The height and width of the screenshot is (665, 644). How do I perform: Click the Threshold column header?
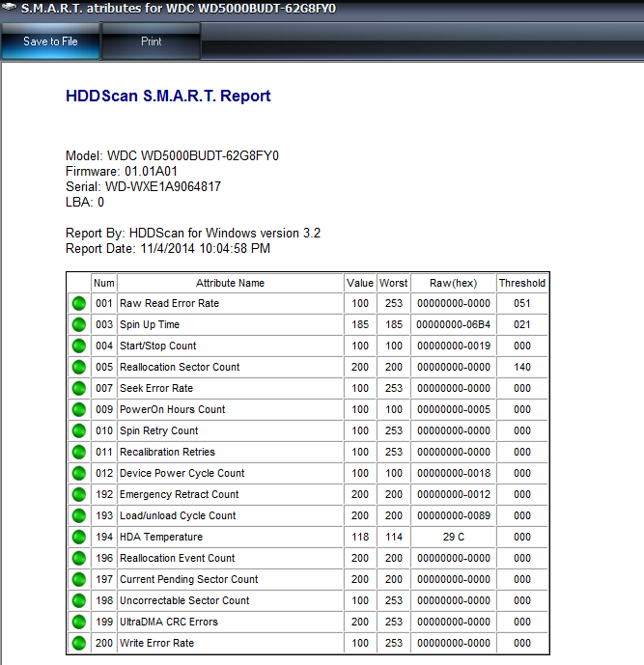(521, 283)
